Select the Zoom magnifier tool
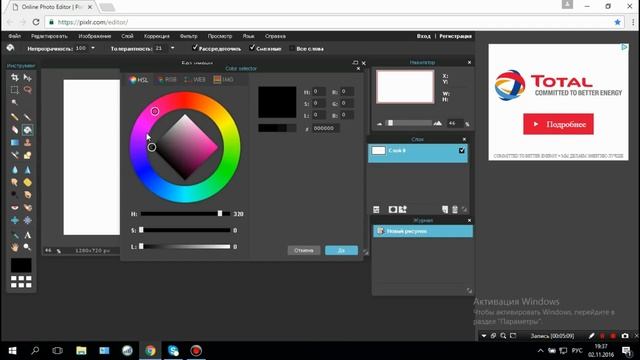Screen dimensions: 640x360 (x=27, y=247)
